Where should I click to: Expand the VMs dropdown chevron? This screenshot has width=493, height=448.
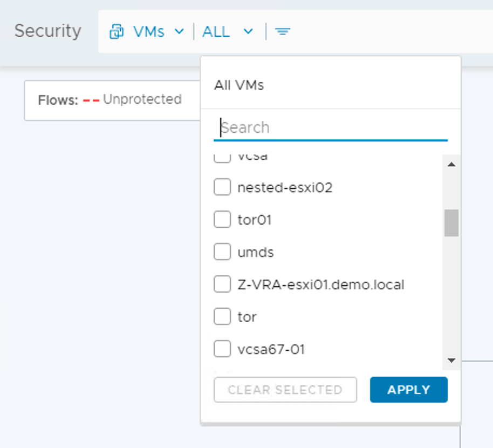pos(179,32)
